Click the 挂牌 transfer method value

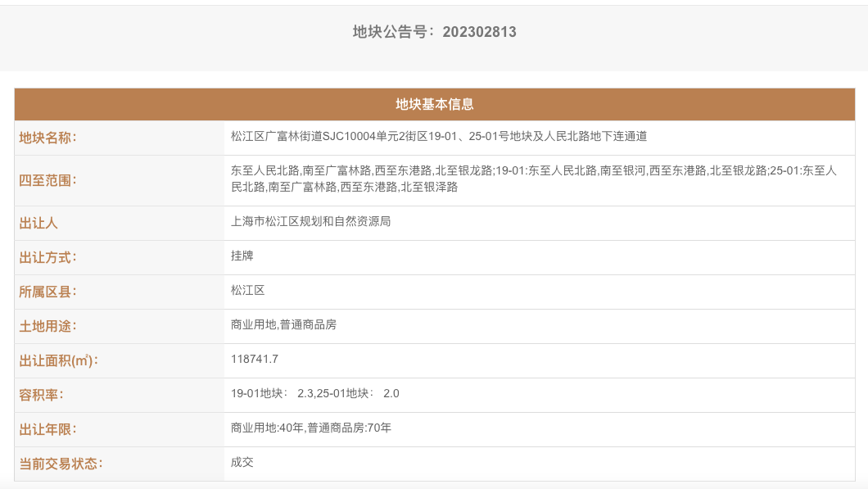[242, 256]
